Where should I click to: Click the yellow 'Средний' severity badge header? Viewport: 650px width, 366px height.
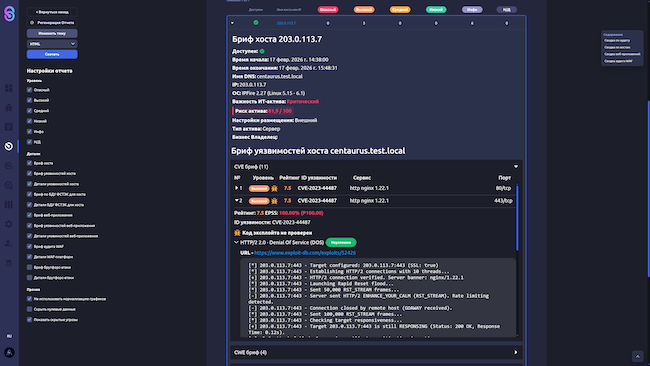click(400, 10)
